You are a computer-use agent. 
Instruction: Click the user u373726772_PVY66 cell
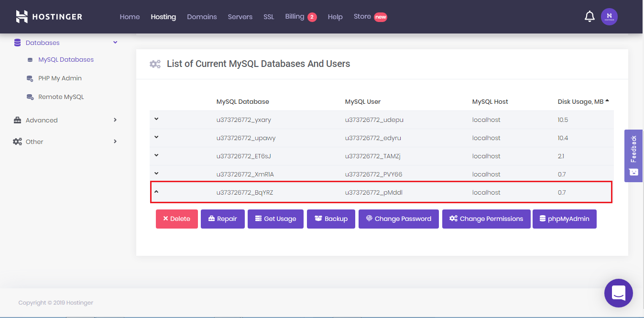[373, 175]
